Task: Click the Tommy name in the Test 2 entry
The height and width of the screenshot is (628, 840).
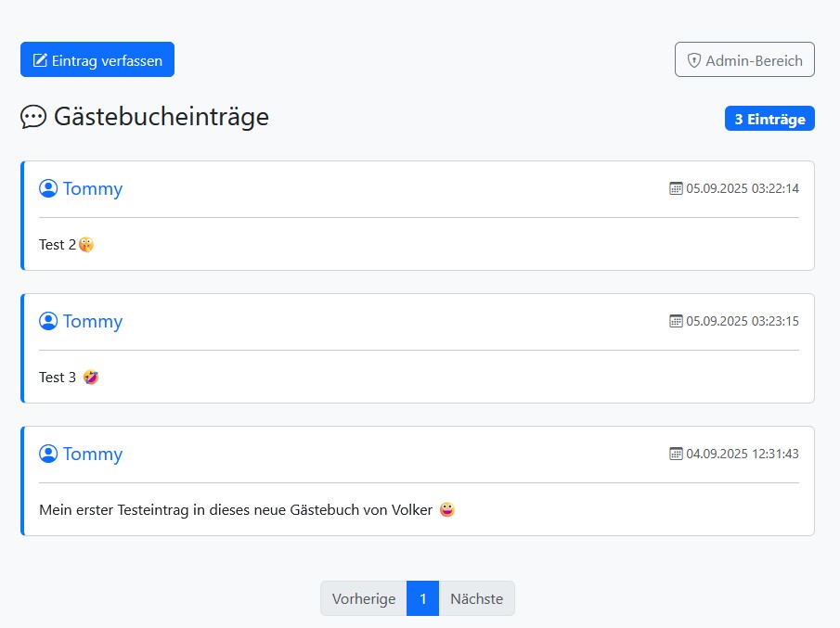Action: [93, 188]
